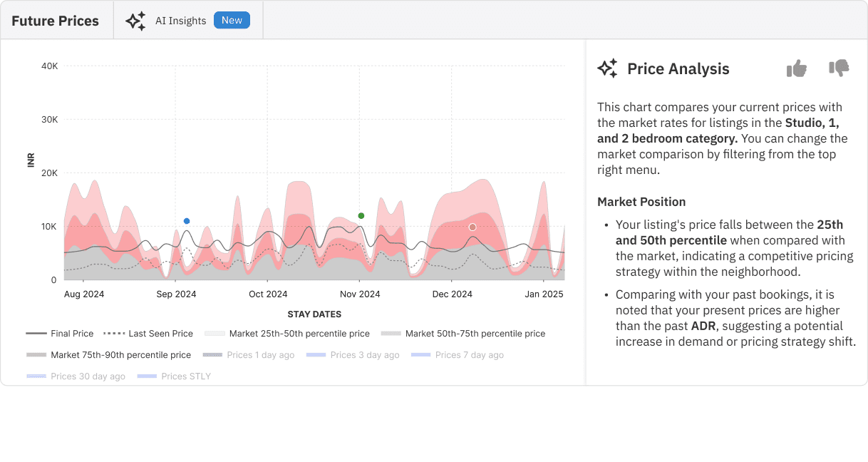The width and height of the screenshot is (868, 462).
Task: Select the white circle marker in Dec 2024
Action: click(472, 227)
